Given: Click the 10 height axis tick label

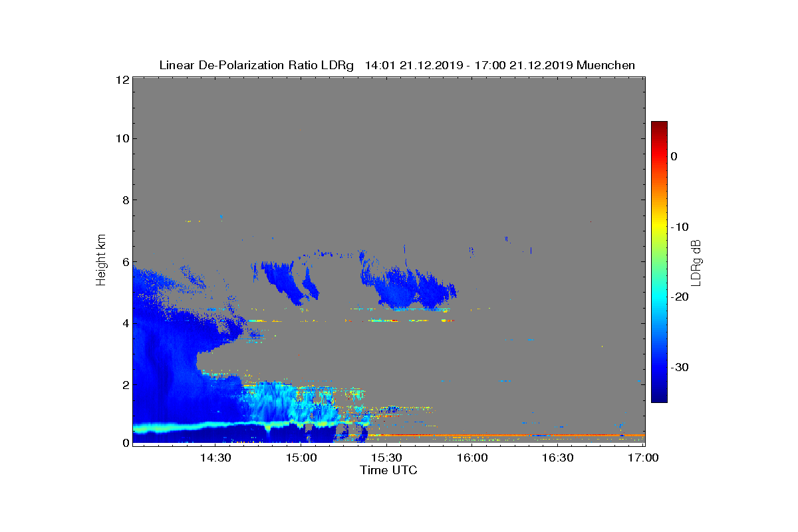Looking at the screenshot, I should [122, 138].
